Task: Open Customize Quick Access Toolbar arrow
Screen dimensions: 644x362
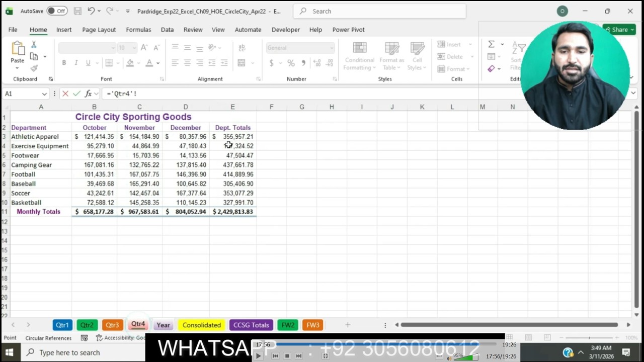Action: click(x=128, y=11)
